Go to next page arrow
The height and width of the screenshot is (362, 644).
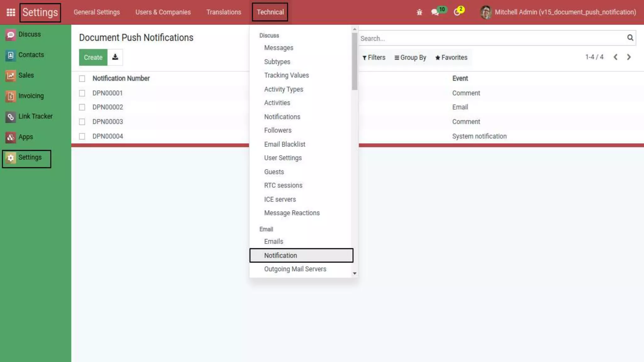coord(629,57)
